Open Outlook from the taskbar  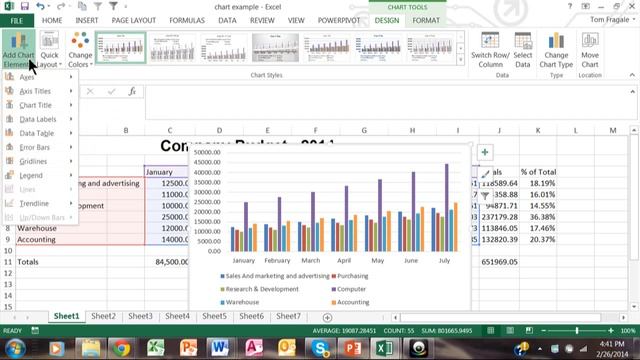click(287, 349)
